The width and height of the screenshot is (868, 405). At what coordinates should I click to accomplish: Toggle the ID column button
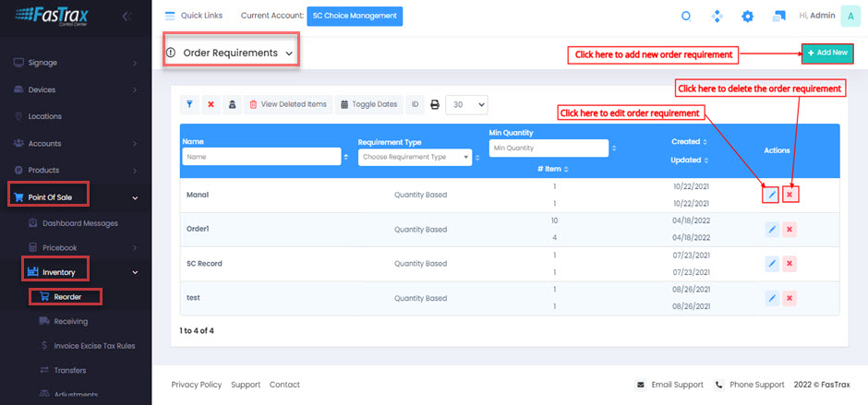415,104
